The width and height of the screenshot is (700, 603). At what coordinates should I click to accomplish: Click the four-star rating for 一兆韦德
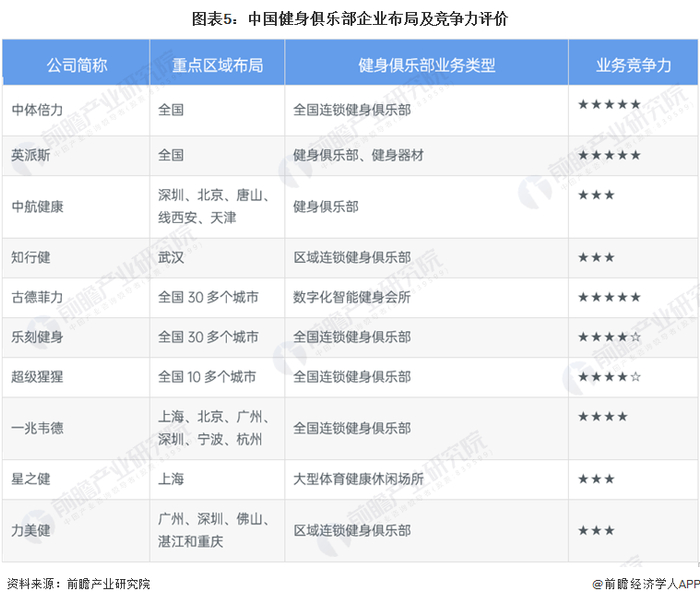pos(603,416)
